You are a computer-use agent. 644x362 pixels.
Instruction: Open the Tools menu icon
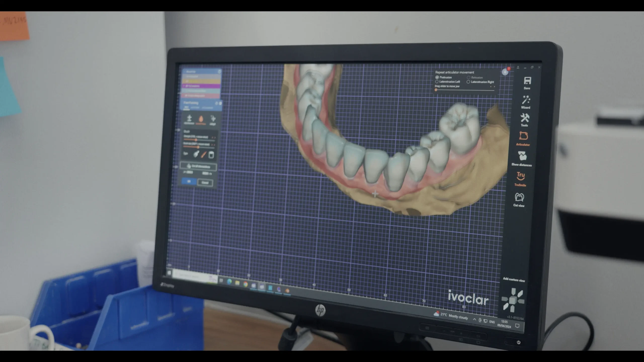[525, 118]
